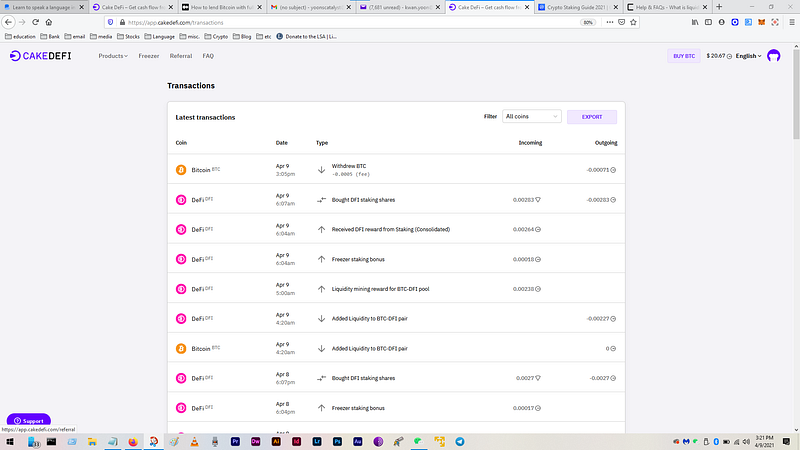Click the 80% zoom level indicator
800x450 pixels.
(588, 22)
